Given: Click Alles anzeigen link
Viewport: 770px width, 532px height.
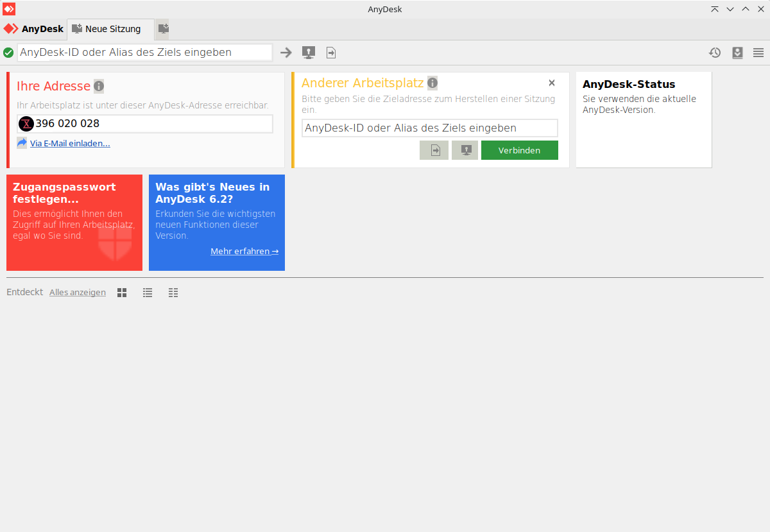Looking at the screenshot, I should pos(78,293).
